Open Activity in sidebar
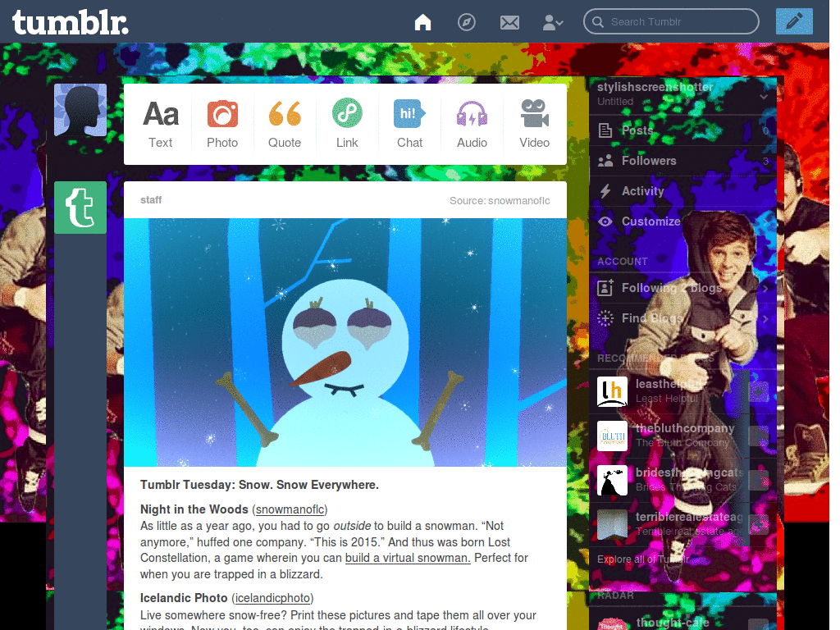Image resolution: width=840 pixels, height=630 pixels. click(682, 191)
